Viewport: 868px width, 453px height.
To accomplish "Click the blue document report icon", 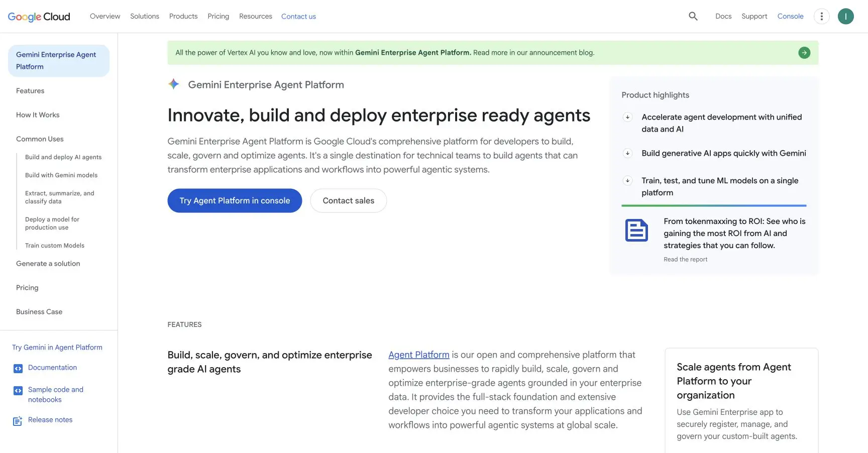I will tap(636, 231).
